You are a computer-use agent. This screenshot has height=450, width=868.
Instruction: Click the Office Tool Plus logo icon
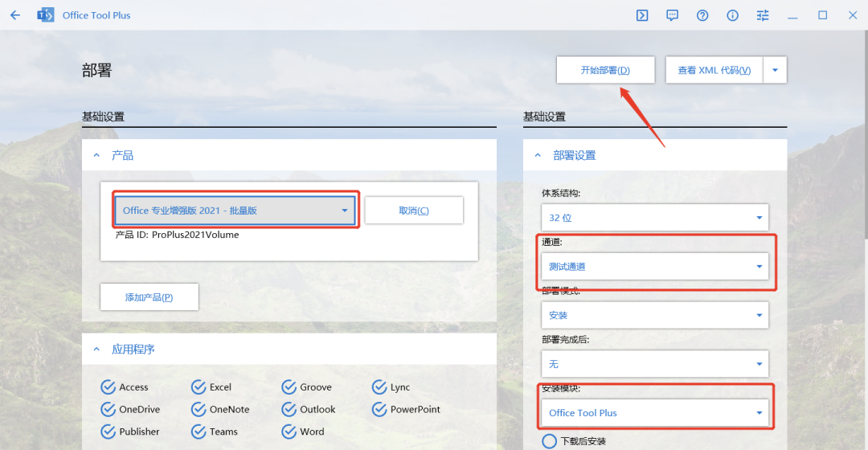point(45,15)
